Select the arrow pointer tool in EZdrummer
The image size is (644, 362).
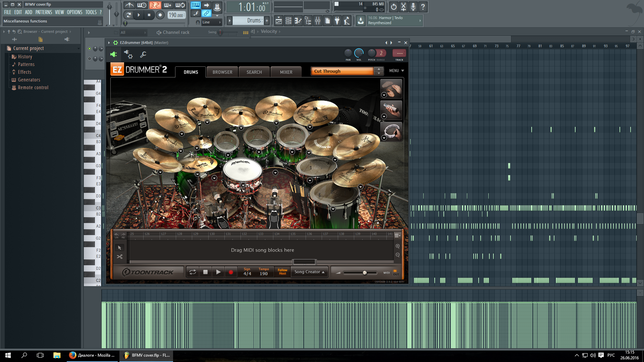120,248
